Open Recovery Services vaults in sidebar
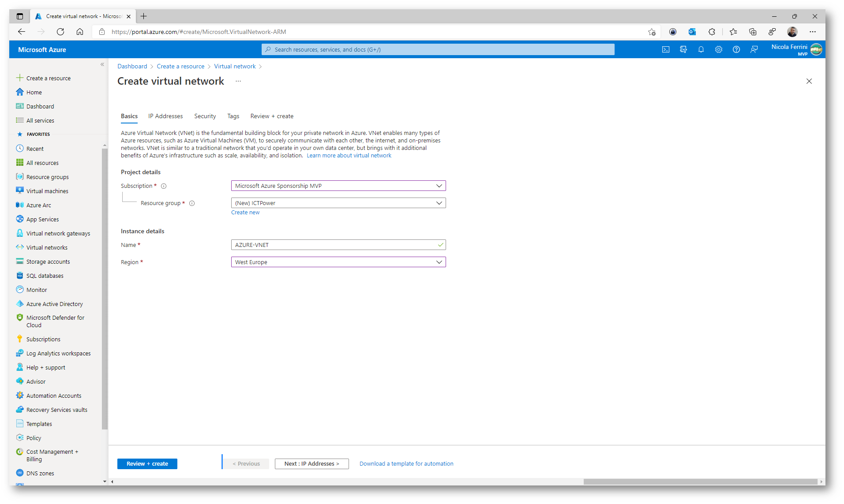The image size is (844, 504). click(x=56, y=410)
